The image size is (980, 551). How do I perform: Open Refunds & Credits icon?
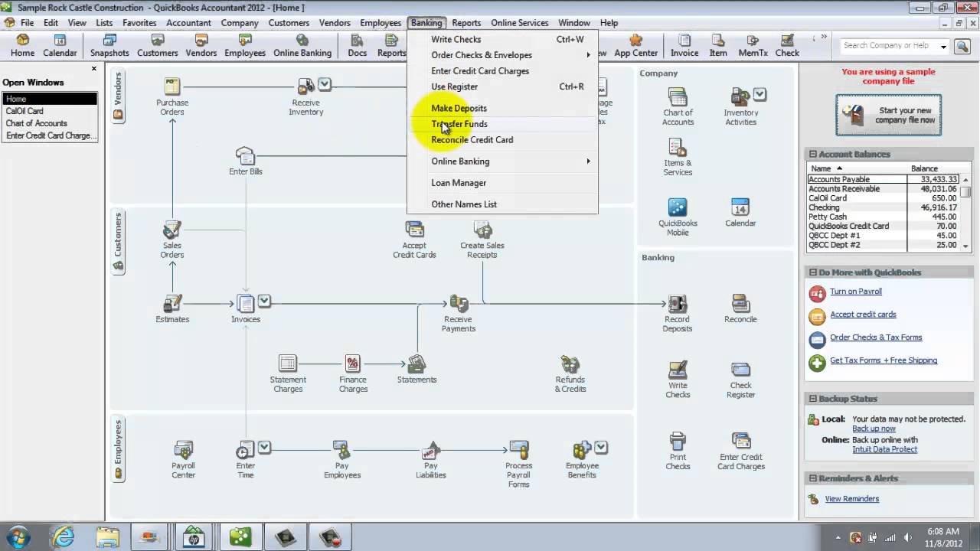click(570, 364)
